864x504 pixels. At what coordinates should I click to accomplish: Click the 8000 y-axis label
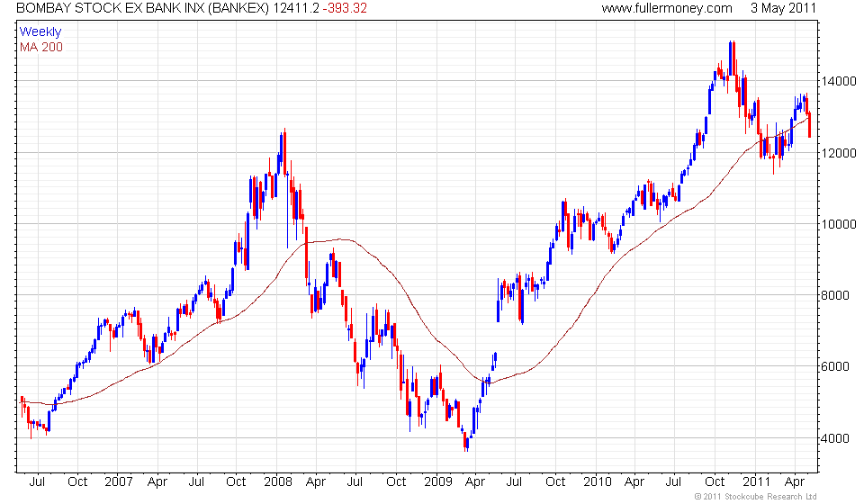835,295
